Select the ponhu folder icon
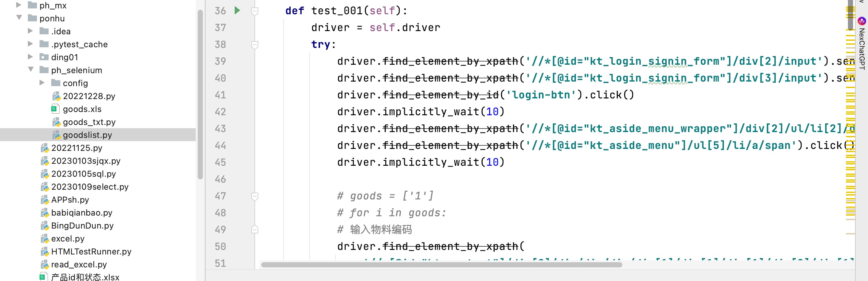Viewport: 868px width, 281px height. [32, 18]
